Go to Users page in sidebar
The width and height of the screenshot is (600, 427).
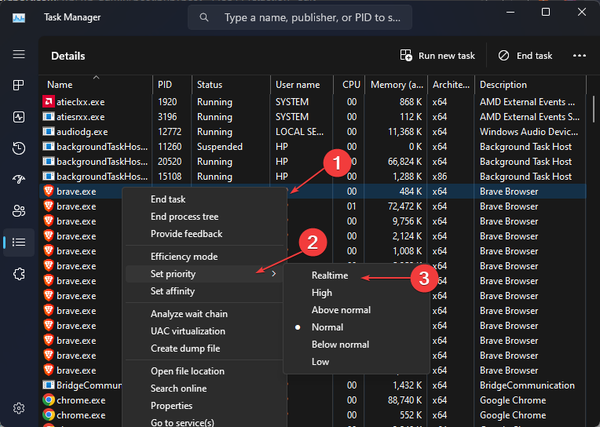[x=18, y=210]
